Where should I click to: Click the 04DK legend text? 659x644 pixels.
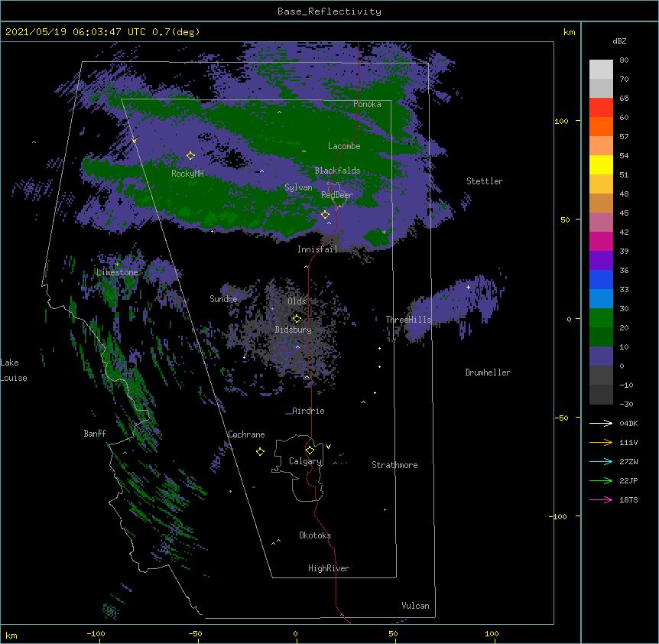pos(628,423)
